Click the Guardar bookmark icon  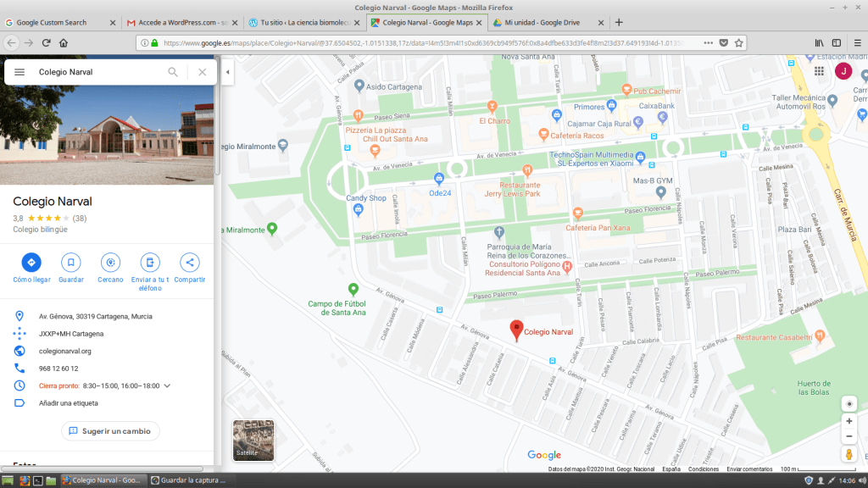click(x=71, y=262)
